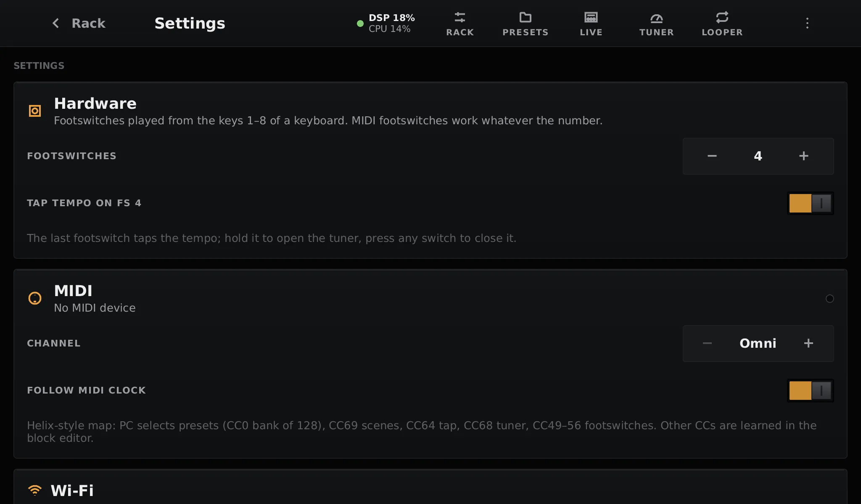Click the CPU 14% readout
Viewport: 861px width, 504px height.
coord(389,29)
